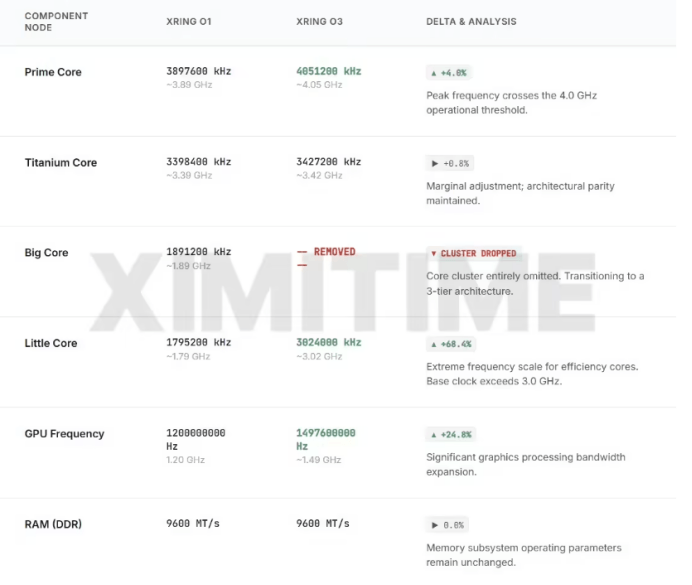
Task: Click the green 1497600000 Hz GPU value
Action: pyautogui.click(x=326, y=439)
